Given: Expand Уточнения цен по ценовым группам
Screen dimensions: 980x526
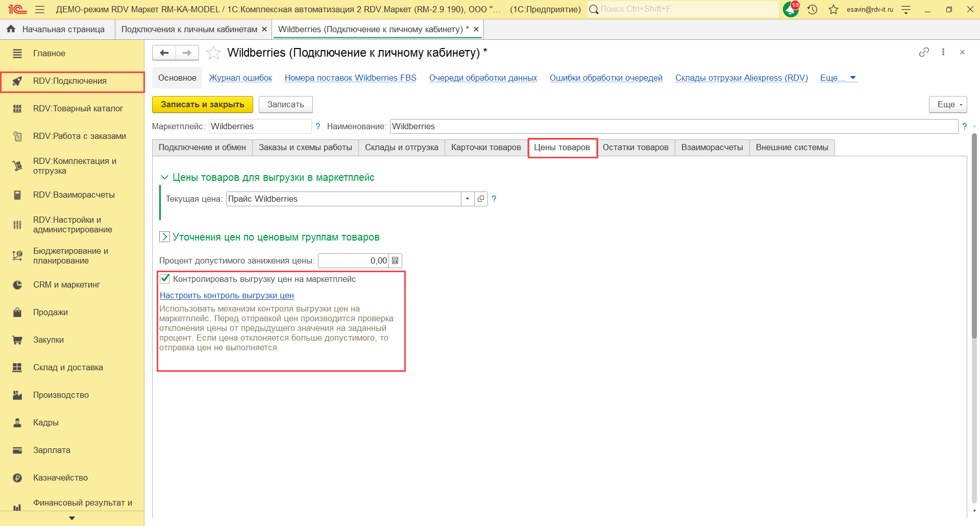Looking at the screenshot, I should coord(164,237).
